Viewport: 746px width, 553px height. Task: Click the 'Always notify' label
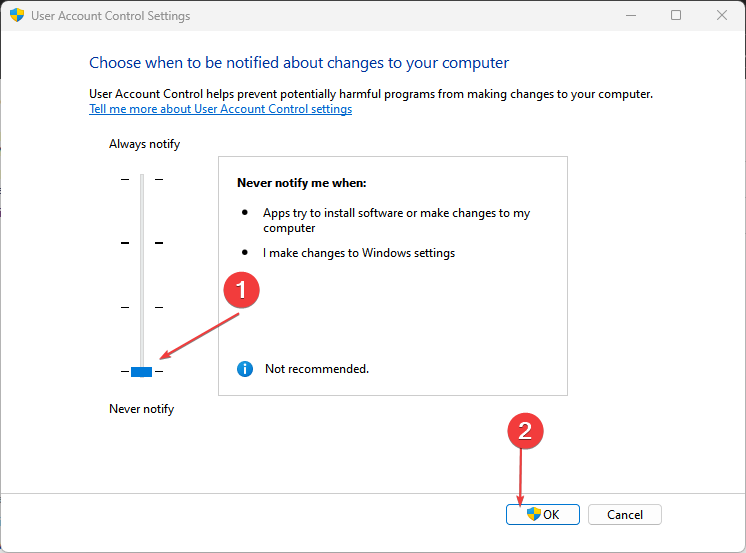(144, 144)
